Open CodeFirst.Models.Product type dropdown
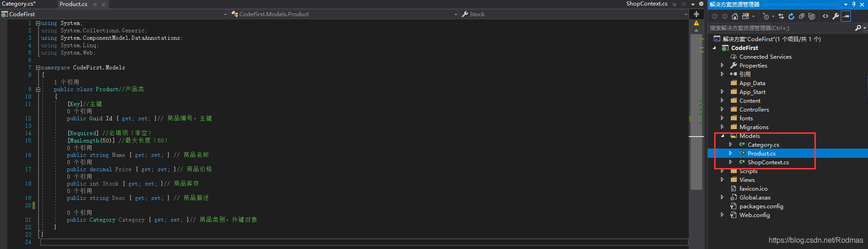 [x=455, y=14]
